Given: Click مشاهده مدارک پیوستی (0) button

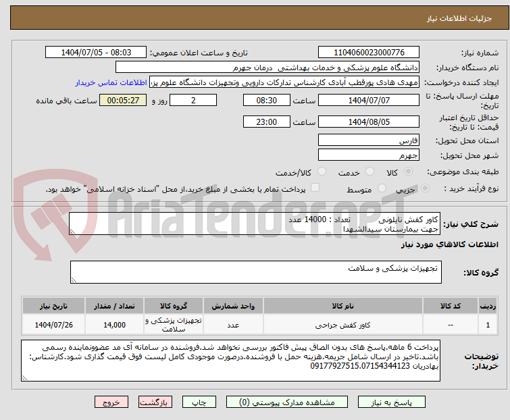Looking at the screenshot, I should tap(287, 402).
